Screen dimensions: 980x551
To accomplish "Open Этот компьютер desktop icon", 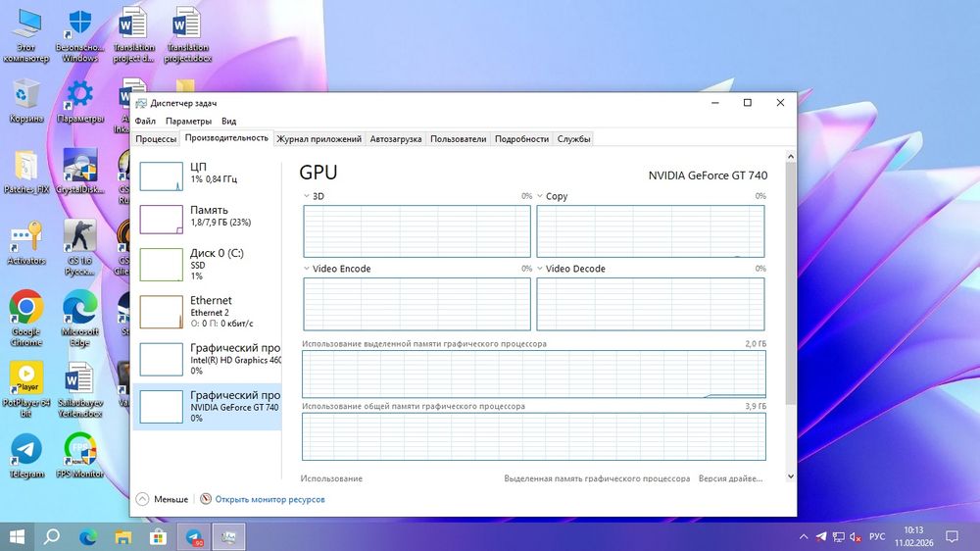I will (x=25, y=34).
